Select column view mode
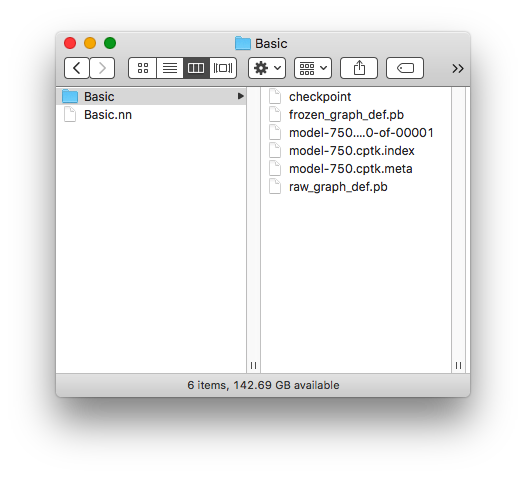 coord(196,68)
